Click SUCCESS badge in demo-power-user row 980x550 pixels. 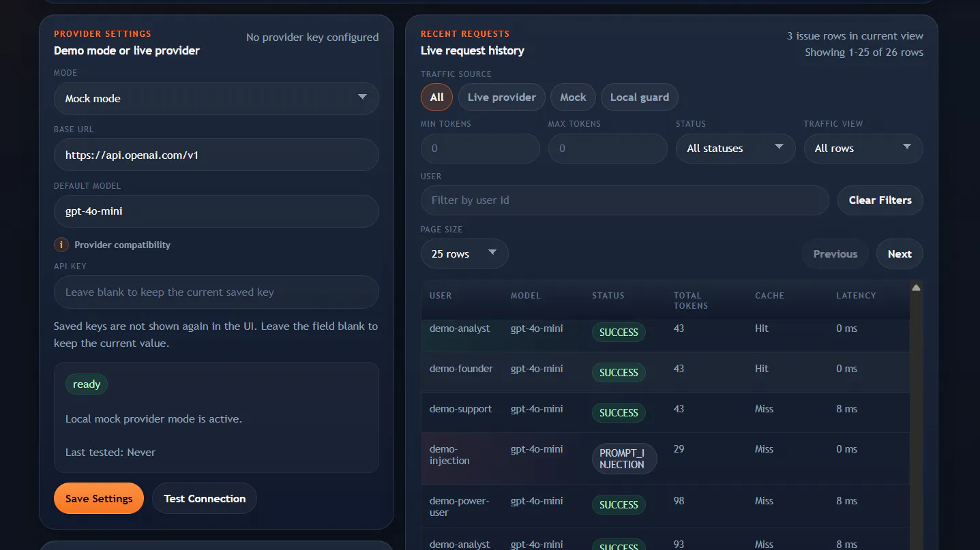[x=619, y=504]
